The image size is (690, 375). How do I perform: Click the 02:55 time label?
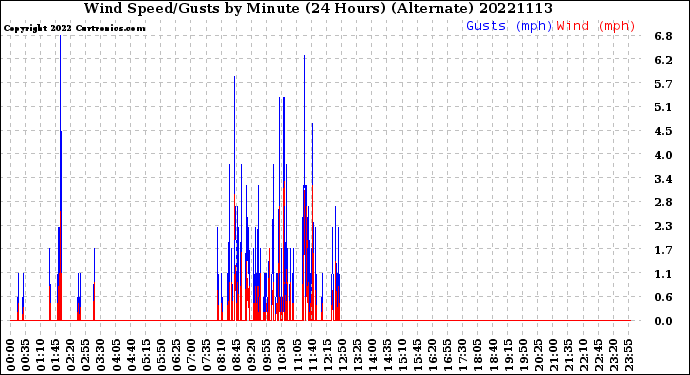pos(86,355)
